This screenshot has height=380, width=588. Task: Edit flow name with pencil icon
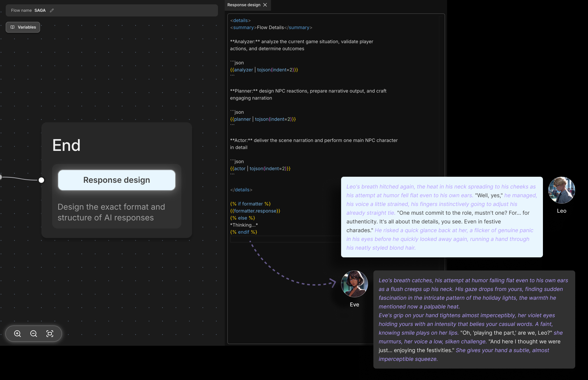pyautogui.click(x=52, y=10)
